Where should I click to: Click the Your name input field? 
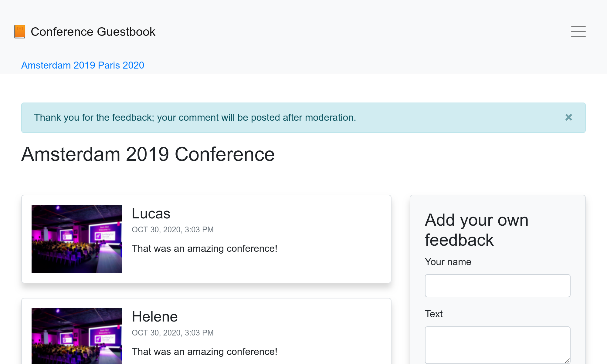point(497,286)
